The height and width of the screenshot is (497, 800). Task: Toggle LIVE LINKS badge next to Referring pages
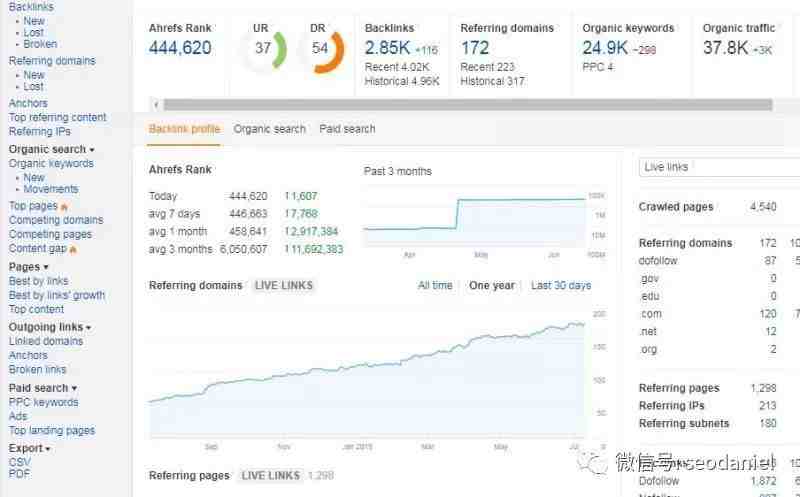click(x=270, y=476)
